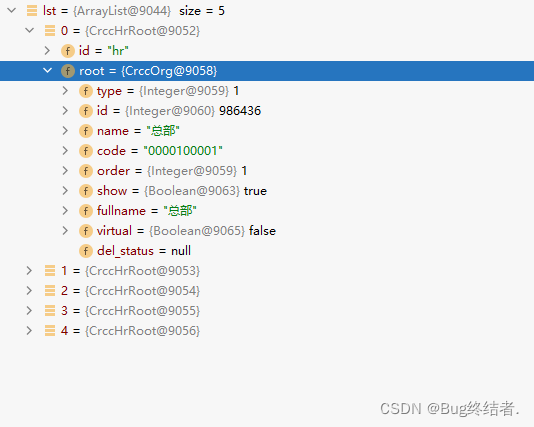
Task: Click the field icon of order
Action: tap(86, 171)
